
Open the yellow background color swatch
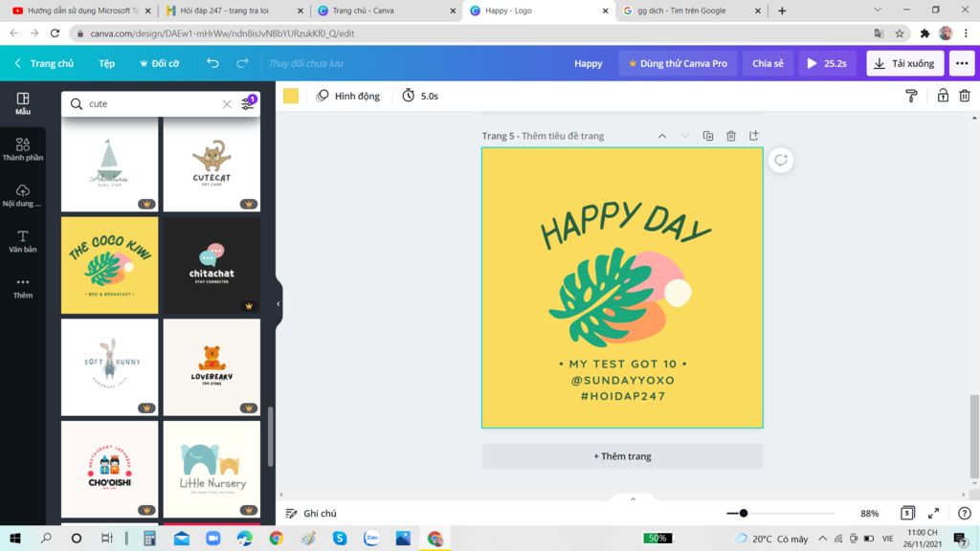[291, 96]
